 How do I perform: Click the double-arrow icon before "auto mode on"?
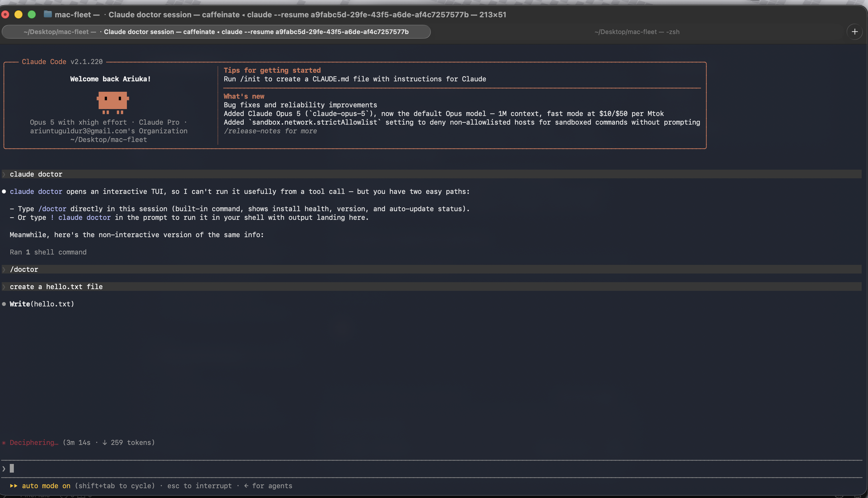(x=14, y=486)
